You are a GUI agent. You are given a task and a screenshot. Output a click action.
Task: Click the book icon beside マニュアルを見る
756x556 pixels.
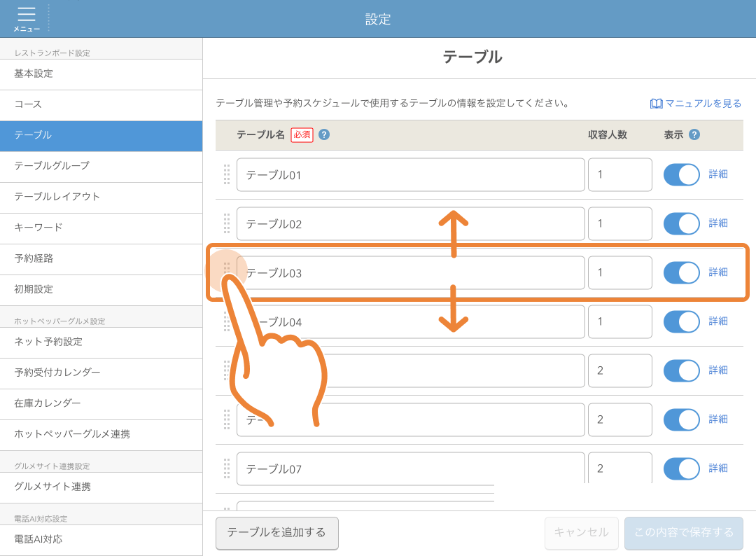pos(655,103)
